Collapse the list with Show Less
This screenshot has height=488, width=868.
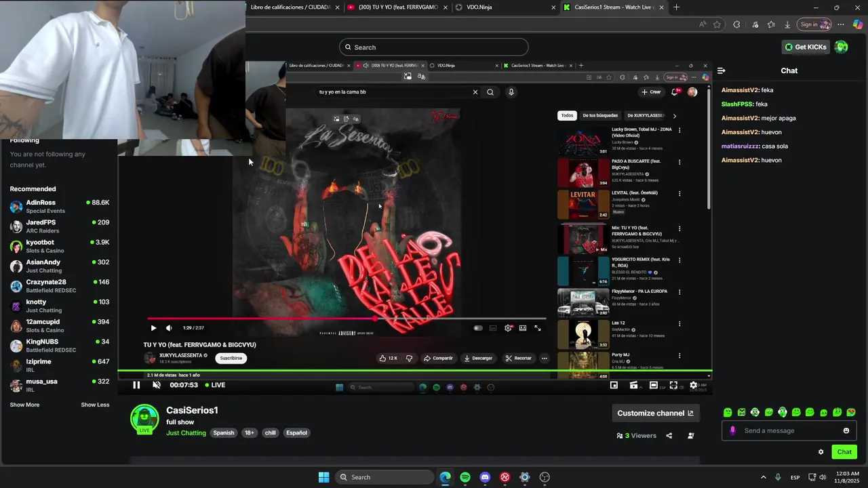pos(95,405)
